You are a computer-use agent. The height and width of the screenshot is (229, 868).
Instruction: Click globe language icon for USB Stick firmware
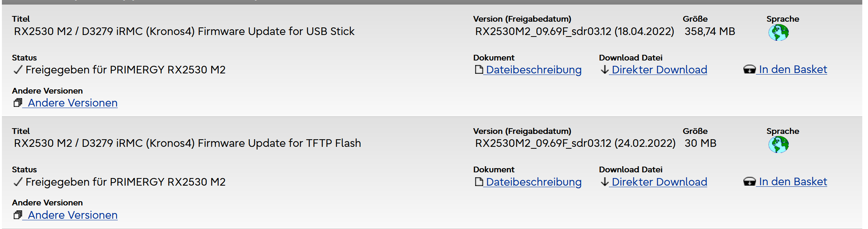click(x=778, y=33)
